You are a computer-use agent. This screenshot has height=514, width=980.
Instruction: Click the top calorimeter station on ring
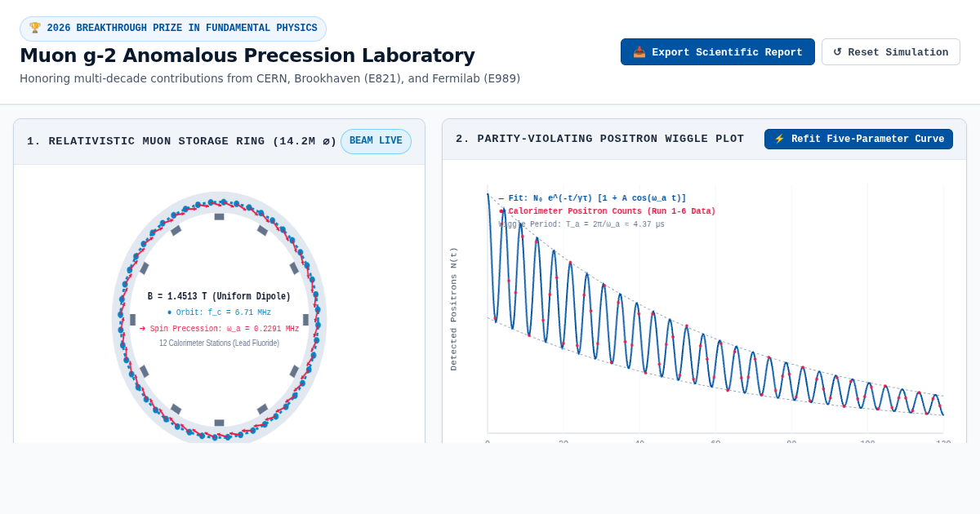point(219,217)
